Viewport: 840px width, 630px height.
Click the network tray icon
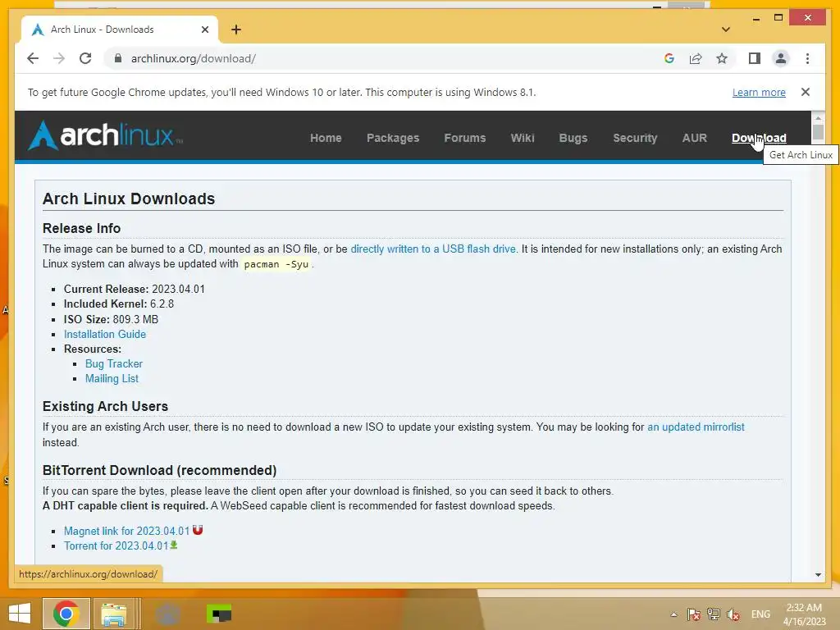pos(714,614)
